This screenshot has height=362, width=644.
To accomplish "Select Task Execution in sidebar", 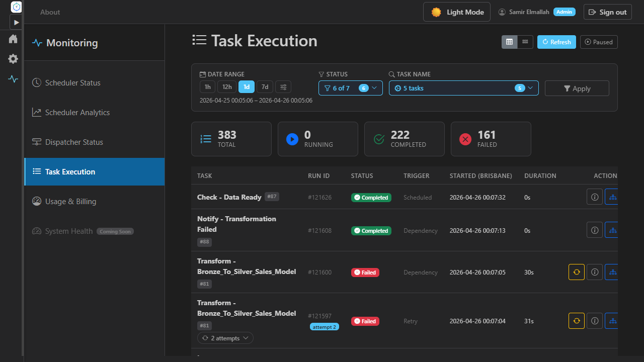I will (95, 171).
